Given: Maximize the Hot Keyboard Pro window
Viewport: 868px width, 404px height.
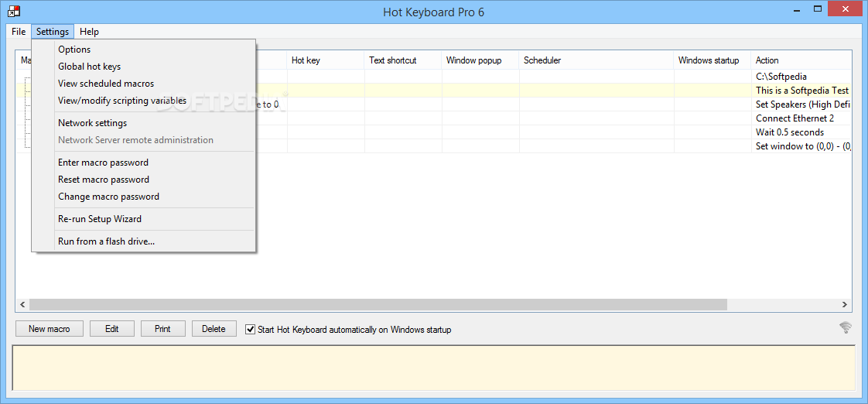Looking at the screenshot, I should pyautogui.click(x=817, y=9).
